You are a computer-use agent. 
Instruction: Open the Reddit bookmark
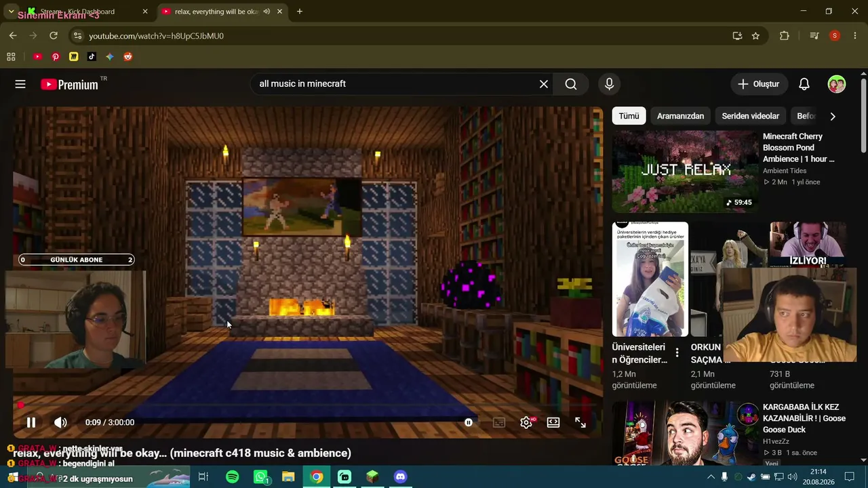128,57
